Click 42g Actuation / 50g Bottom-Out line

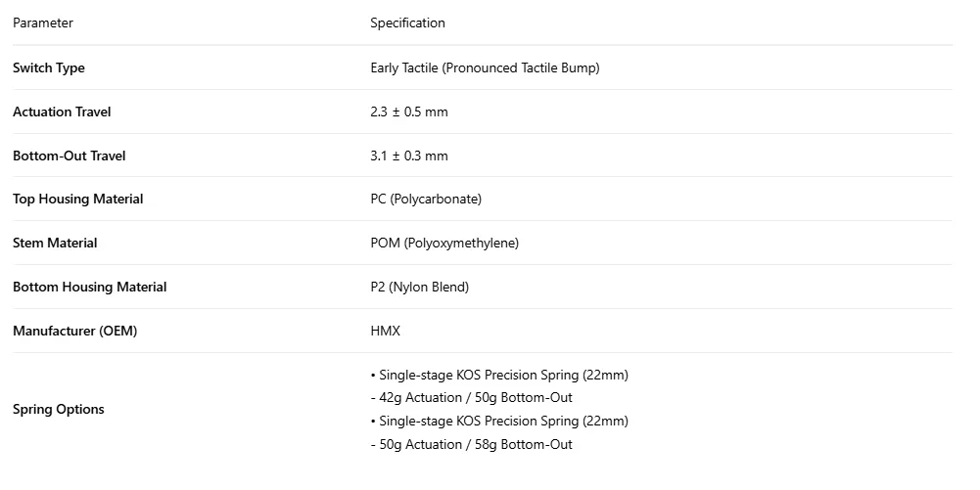click(471, 398)
